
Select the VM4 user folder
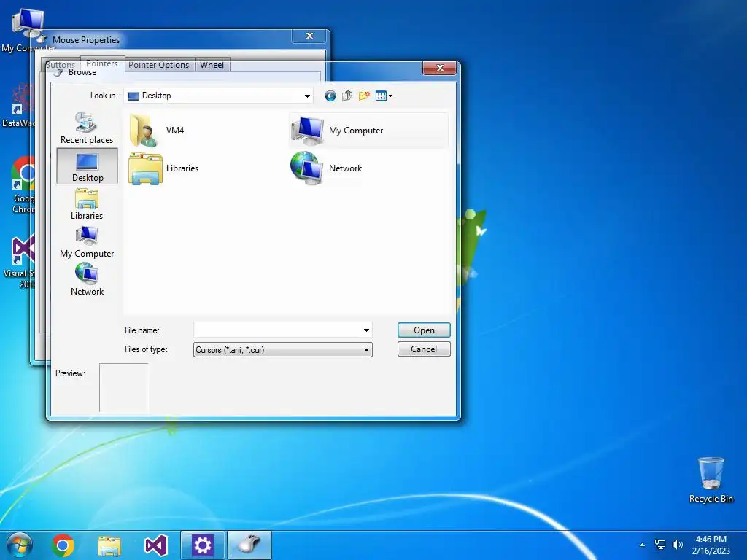point(158,130)
